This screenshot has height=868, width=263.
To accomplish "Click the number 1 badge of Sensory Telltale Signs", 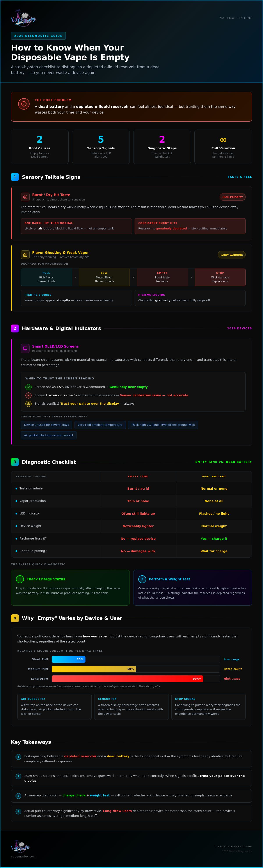I will (x=15, y=177).
